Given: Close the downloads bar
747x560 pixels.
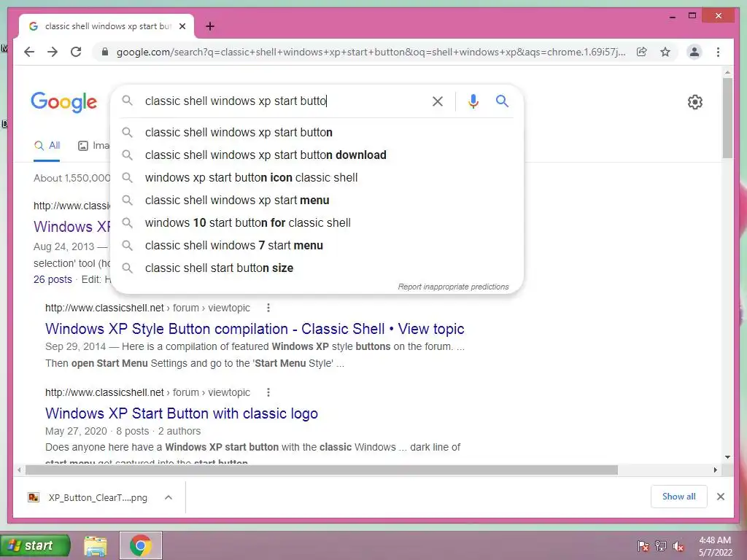Looking at the screenshot, I should coord(720,497).
